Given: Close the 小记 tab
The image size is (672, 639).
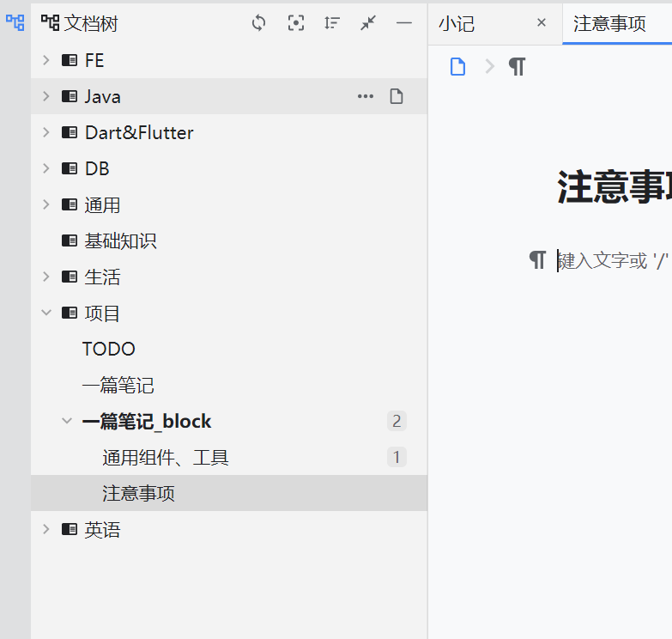Looking at the screenshot, I should tap(542, 22).
